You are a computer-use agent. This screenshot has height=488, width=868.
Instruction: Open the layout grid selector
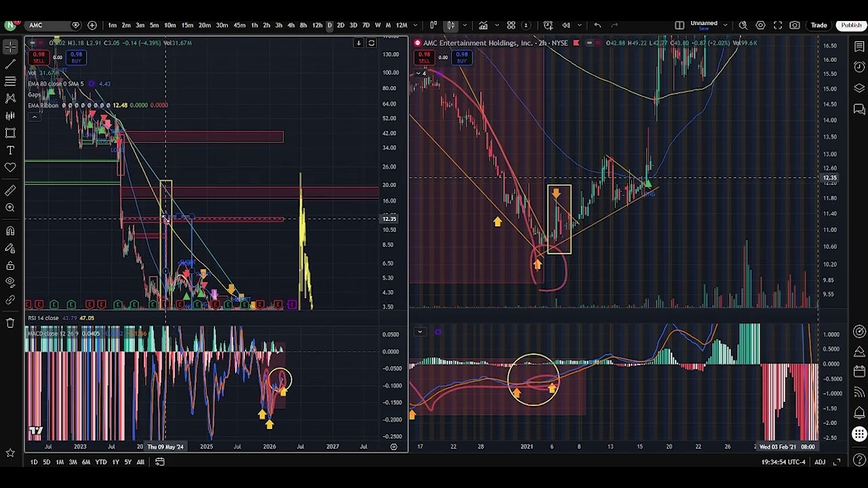click(511, 25)
